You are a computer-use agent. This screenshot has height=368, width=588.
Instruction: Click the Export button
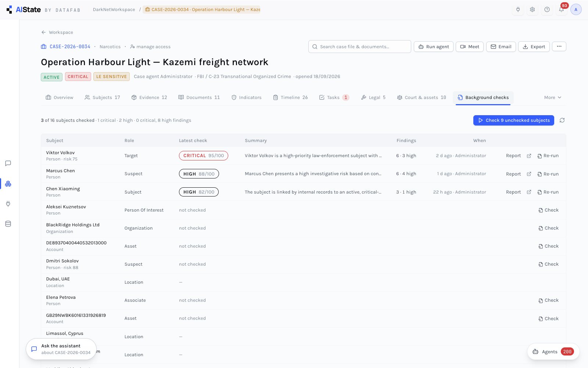tap(534, 47)
